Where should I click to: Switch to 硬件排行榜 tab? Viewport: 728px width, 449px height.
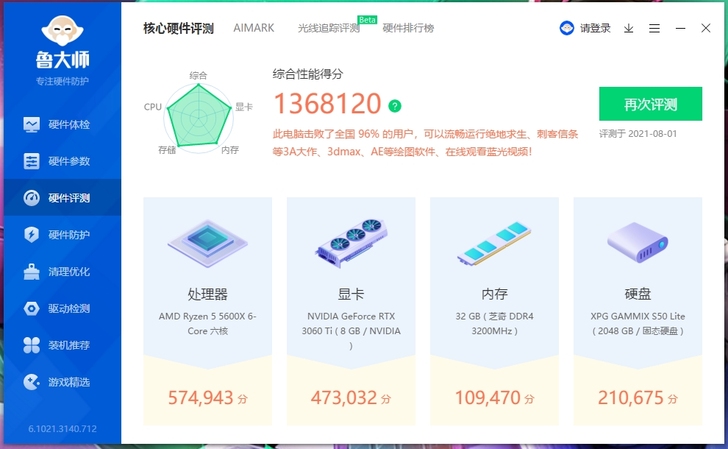[x=408, y=28]
